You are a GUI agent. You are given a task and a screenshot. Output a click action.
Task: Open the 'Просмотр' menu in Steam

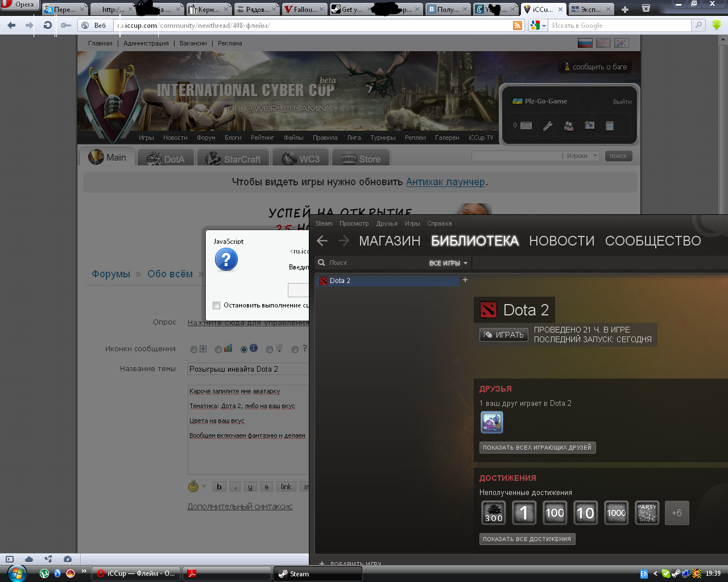coord(354,223)
